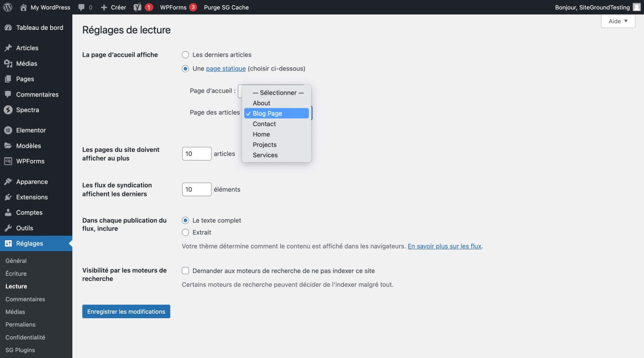
Task: Open the Écriture settings submenu
Action: pos(16,273)
